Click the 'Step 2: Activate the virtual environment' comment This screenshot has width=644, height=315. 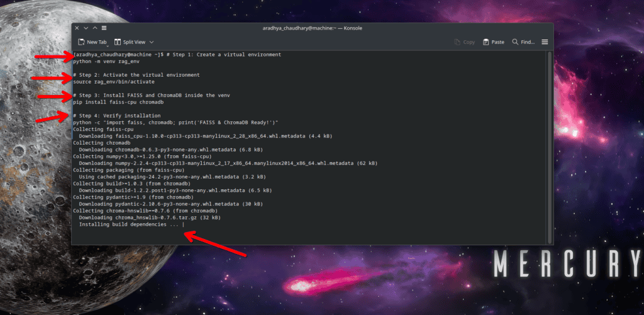click(136, 75)
